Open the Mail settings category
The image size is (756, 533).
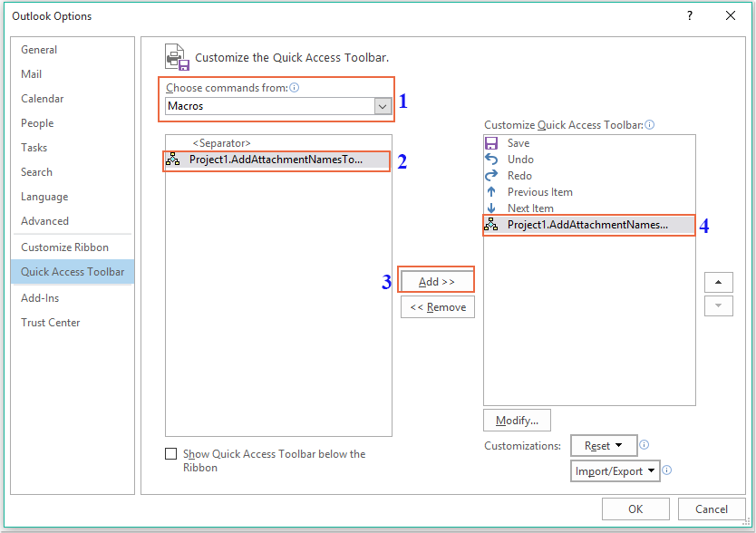point(32,73)
